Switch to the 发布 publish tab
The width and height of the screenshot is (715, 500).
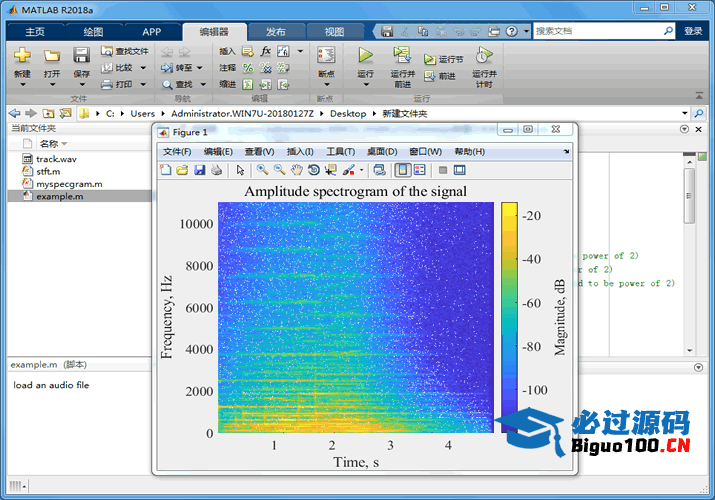coord(275,31)
